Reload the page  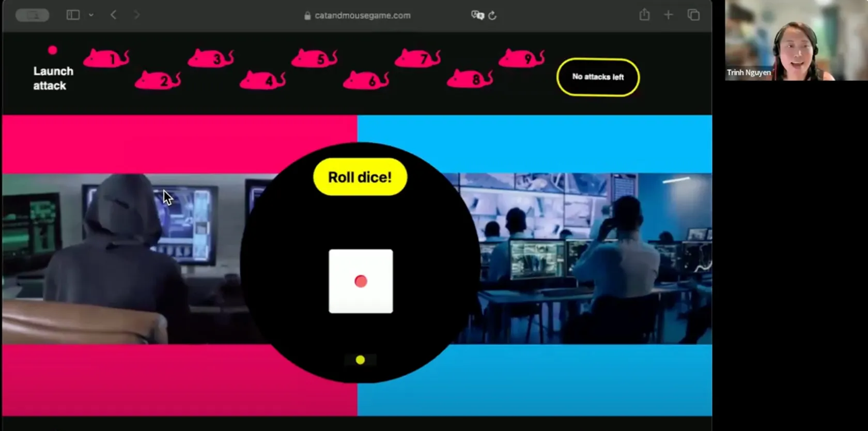(x=493, y=16)
